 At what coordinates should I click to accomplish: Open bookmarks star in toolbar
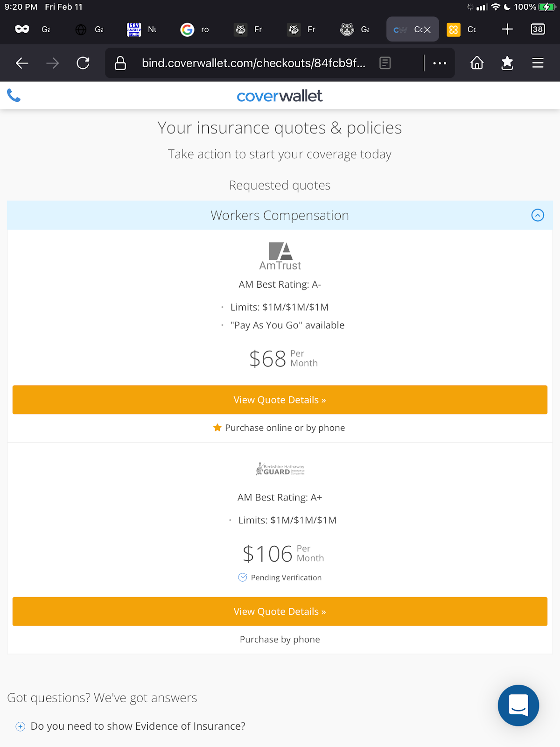tap(507, 63)
